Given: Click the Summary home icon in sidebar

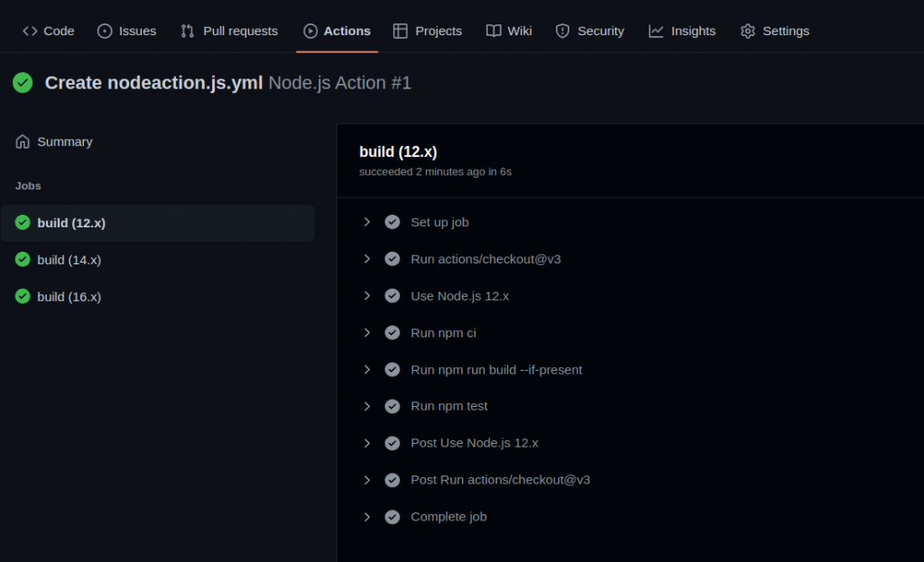Looking at the screenshot, I should [x=23, y=142].
